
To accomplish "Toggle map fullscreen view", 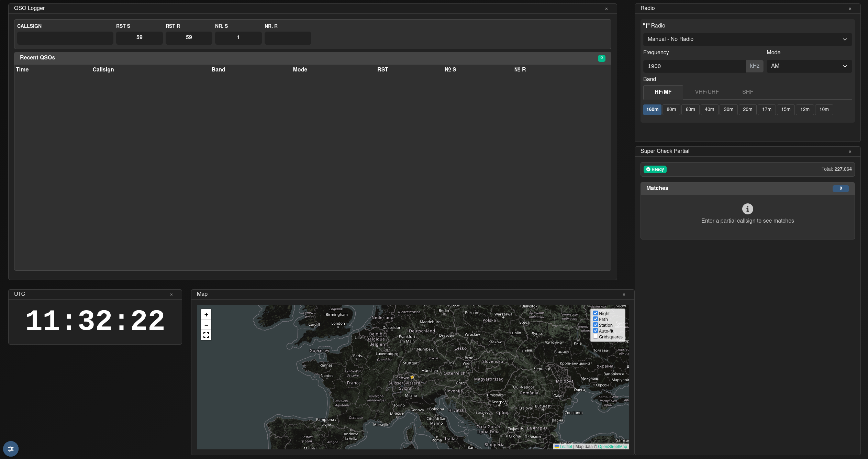I will 206,335.
